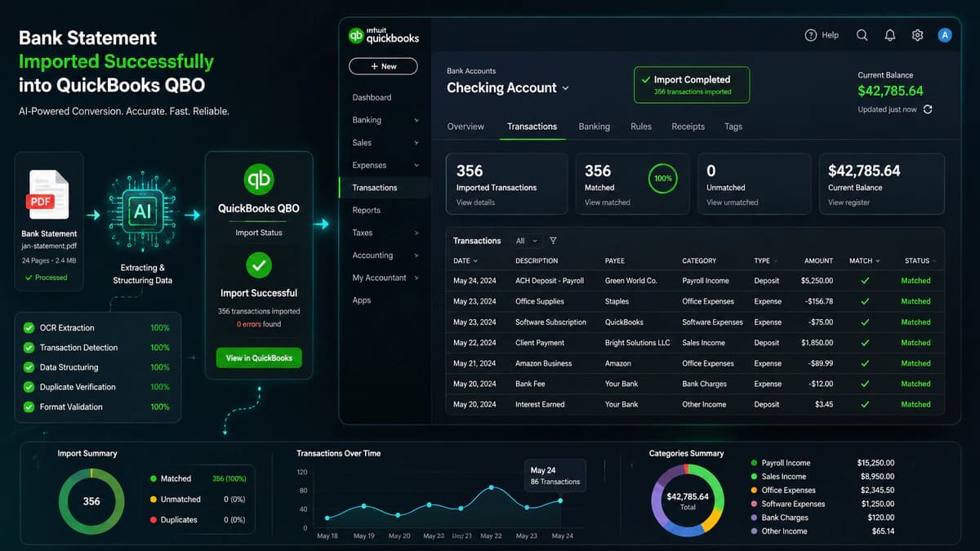The image size is (980, 551).
Task: Open View details under Imported Transactions
Action: [475, 202]
